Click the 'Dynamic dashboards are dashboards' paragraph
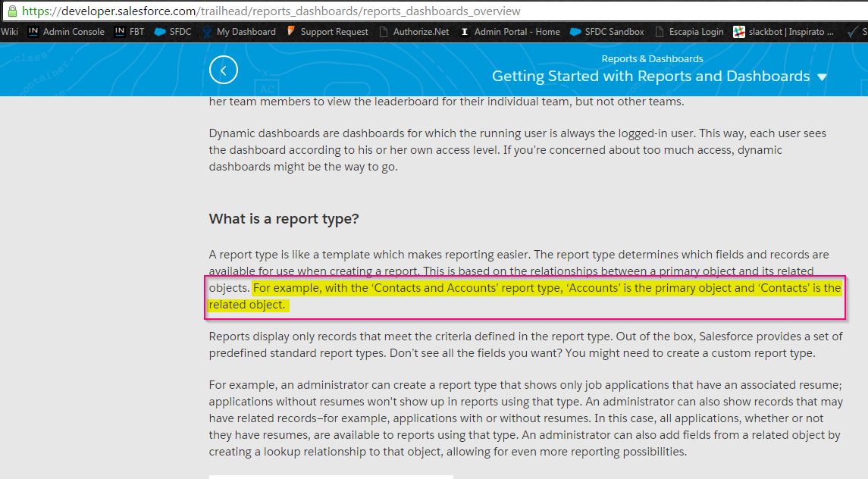The image size is (868, 479). coord(518,150)
